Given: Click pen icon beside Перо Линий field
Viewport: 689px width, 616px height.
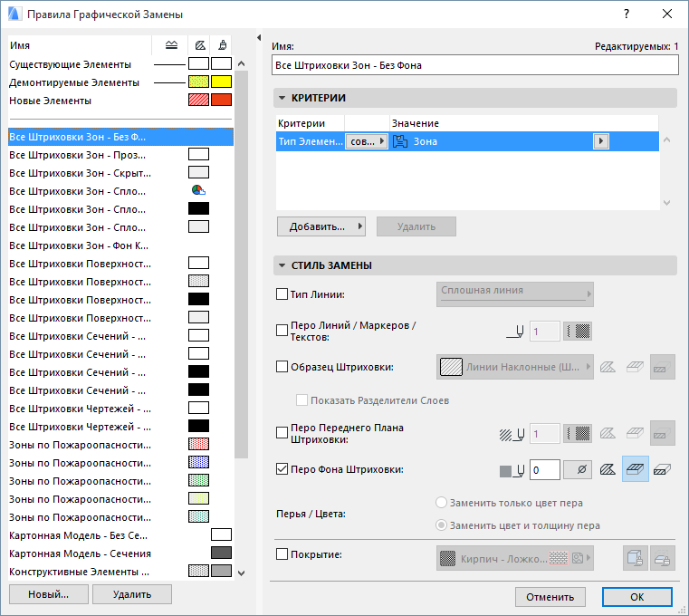Looking at the screenshot, I should 515,332.
